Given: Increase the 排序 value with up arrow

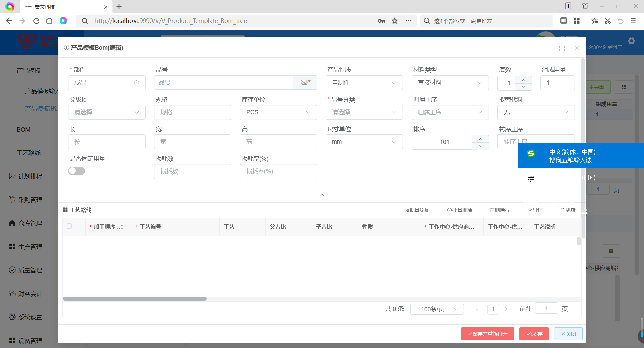Looking at the screenshot, I should pos(481,139).
